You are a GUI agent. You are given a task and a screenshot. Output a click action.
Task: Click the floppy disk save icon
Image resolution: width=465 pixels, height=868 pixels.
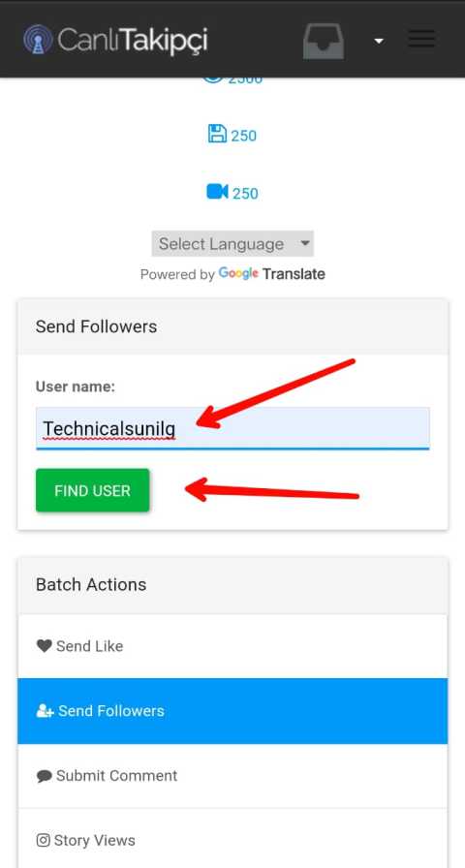[218, 134]
